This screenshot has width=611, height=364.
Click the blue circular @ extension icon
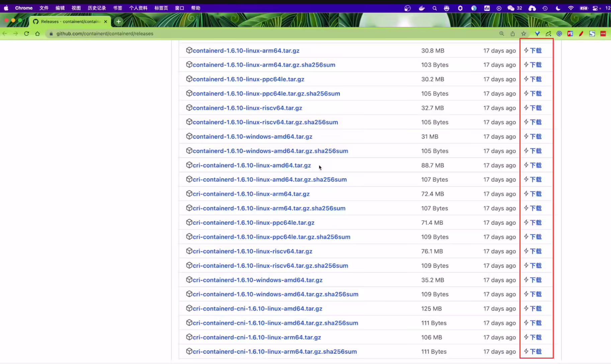click(x=559, y=33)
